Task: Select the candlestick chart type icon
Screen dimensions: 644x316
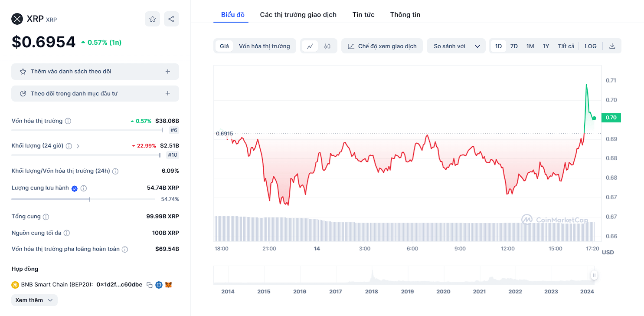Action: point(327,46)
